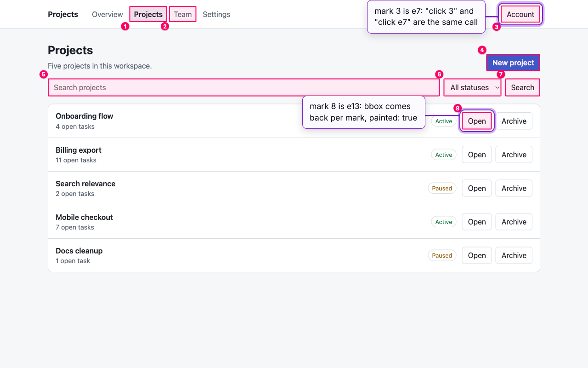Expand the All statuses dropdown
Viewport: 588px width, 368px height.
coord(472,87)
